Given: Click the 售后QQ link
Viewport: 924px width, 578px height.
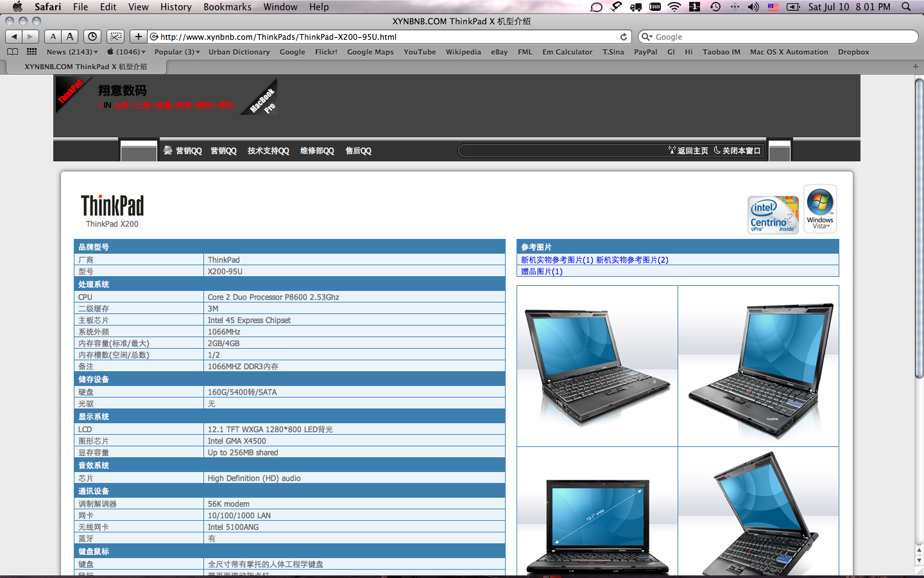Looking at the screenshot, I should [x=358, y=151].
